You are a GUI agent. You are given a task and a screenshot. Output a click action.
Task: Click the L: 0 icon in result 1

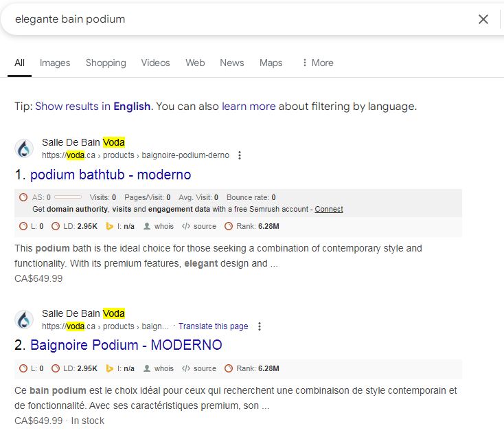tap(23, 226)
